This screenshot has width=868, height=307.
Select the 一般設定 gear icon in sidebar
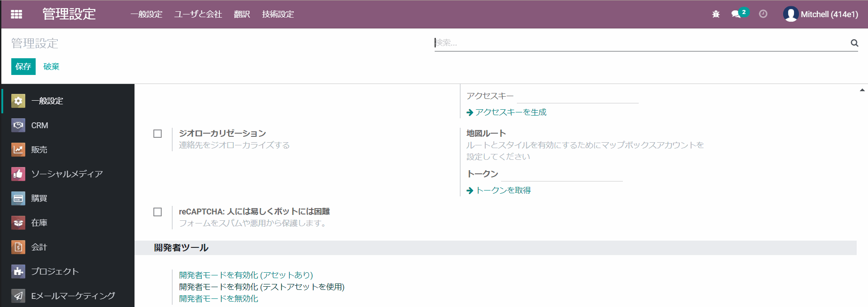click(x=18, y=101)
